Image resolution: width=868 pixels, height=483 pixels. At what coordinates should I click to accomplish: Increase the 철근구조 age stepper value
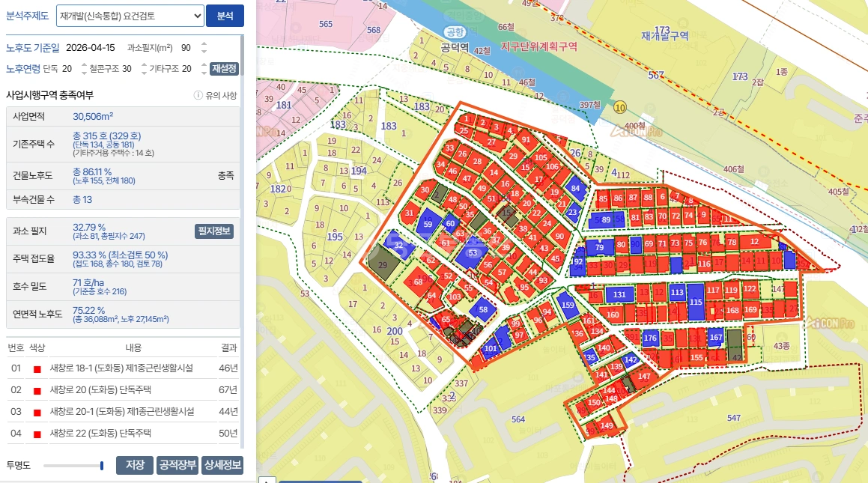[x=144, y=65]
